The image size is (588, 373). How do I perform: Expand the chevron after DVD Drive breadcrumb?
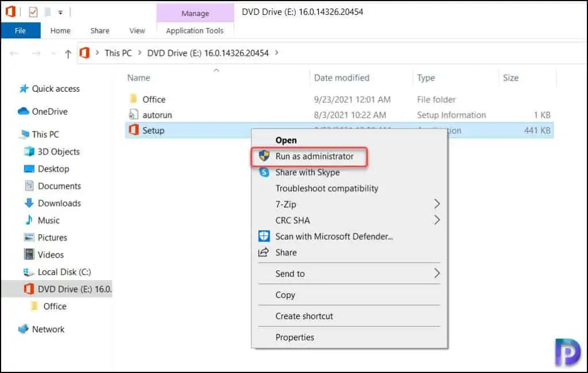coord(277,53)
